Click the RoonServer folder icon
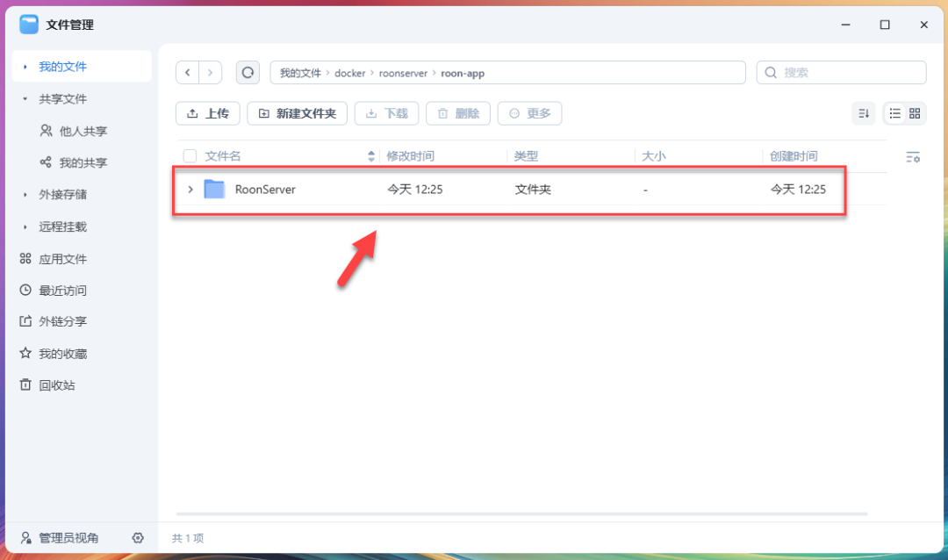Screen dimensions: 948x560 [214, 190]
